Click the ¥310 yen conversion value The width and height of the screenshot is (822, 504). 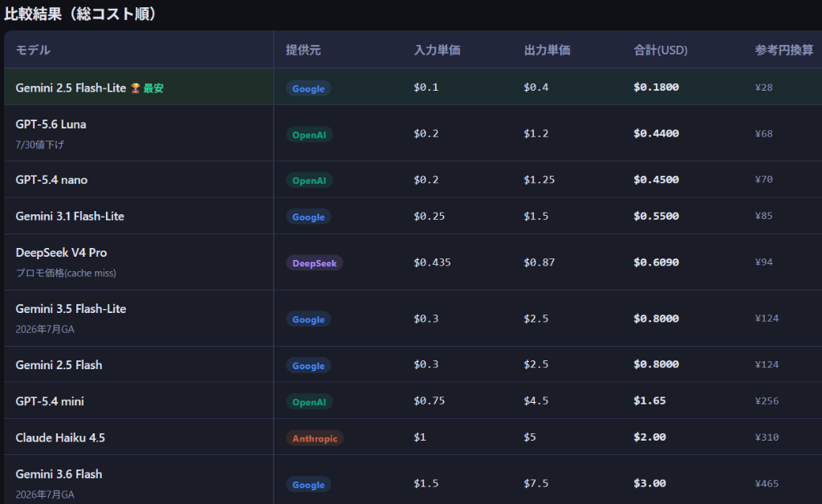767,437
